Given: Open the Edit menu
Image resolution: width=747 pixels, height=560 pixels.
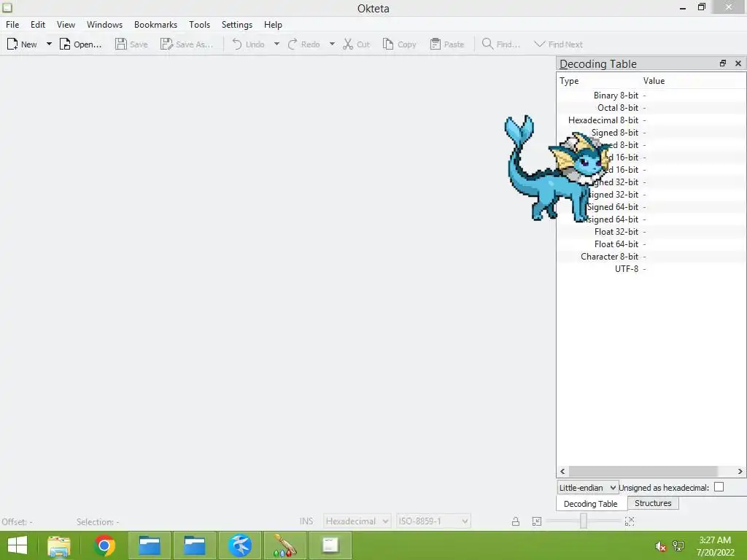Looking at the screenshot, I should click(38, 25).
